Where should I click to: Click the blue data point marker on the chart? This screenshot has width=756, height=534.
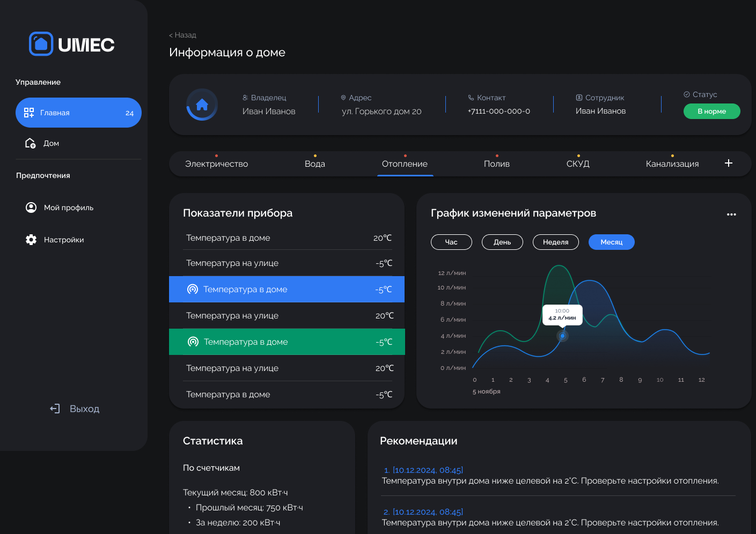click(x=562, y=336)
